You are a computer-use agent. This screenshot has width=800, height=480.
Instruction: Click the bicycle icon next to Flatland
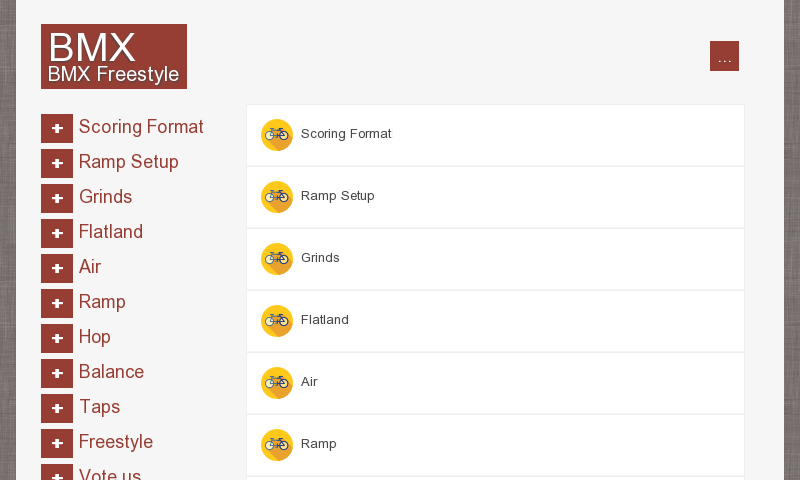[x=277, y=321]
